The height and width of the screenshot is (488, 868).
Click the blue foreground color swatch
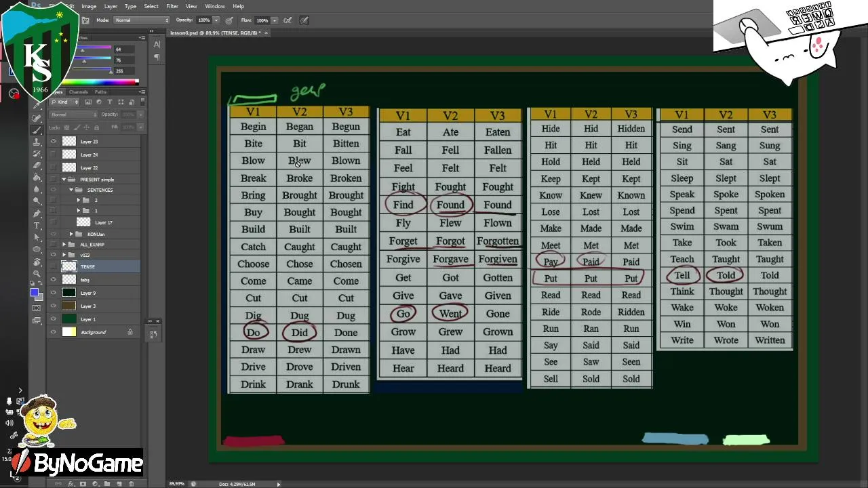pos(34,292)
